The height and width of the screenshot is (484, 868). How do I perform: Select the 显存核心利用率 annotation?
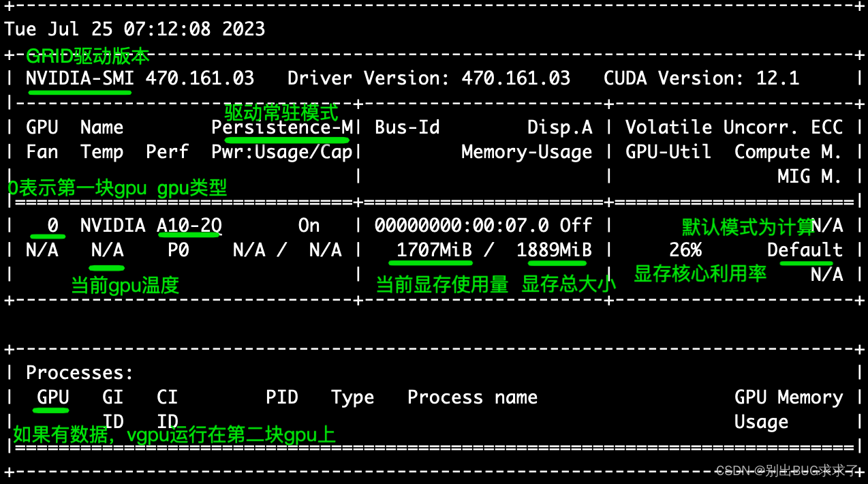click(x=700, y=274)
